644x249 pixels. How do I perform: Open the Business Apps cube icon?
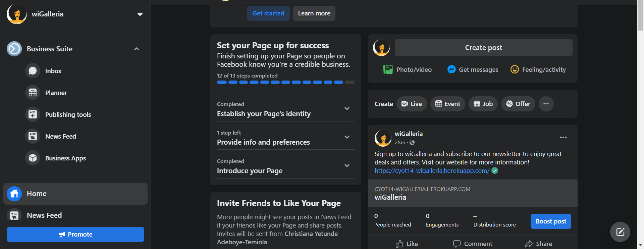(33, 158)
